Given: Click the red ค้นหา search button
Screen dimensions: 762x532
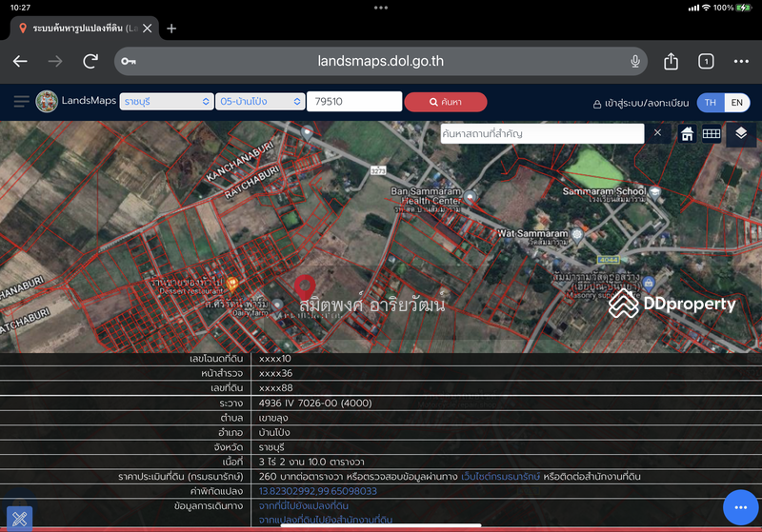Looking at the screenshot, I should click(446, 102).
